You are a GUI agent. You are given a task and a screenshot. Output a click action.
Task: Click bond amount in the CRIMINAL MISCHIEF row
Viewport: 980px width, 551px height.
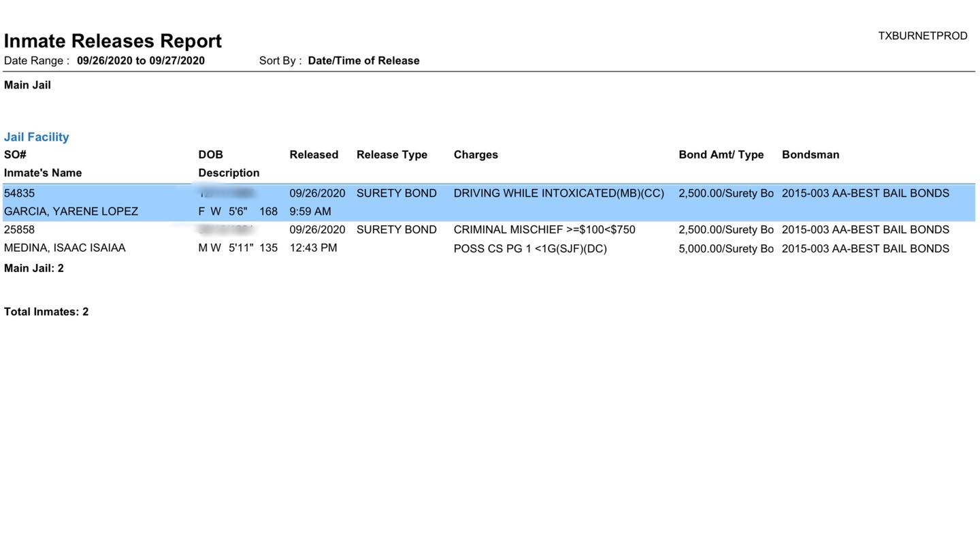click(x=726, y=230)
